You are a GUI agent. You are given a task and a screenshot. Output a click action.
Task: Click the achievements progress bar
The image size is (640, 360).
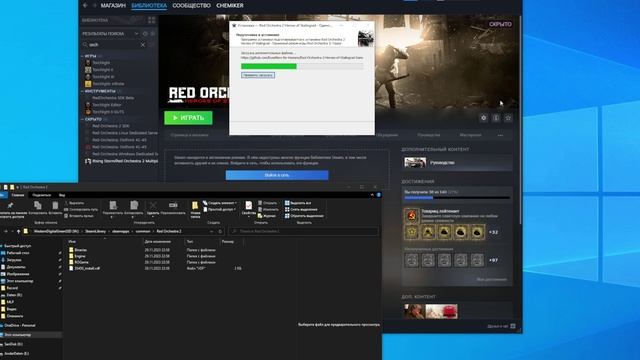click(457, 198)
